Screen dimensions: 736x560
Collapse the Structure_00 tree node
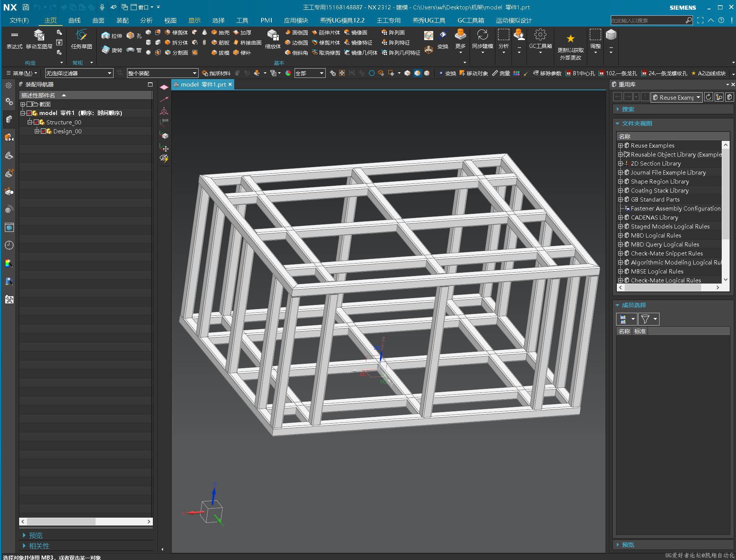coord(30,122)
